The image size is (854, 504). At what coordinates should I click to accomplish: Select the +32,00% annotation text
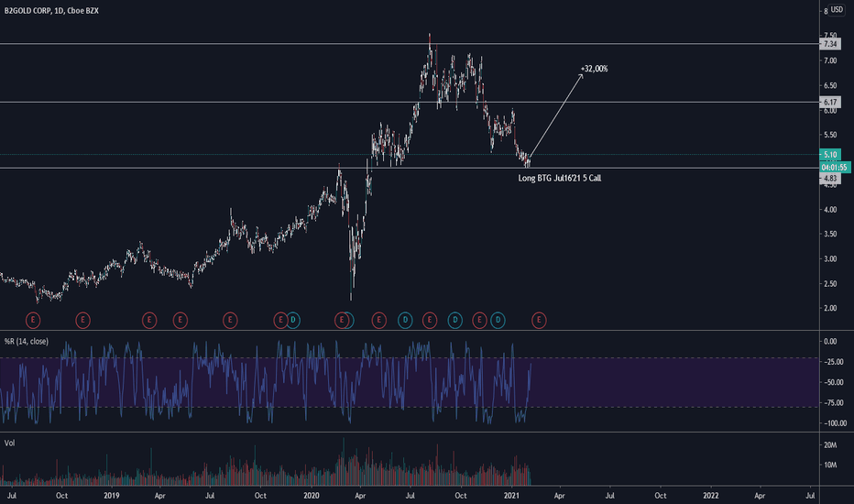pyautogui.click(x=594, y=69)
